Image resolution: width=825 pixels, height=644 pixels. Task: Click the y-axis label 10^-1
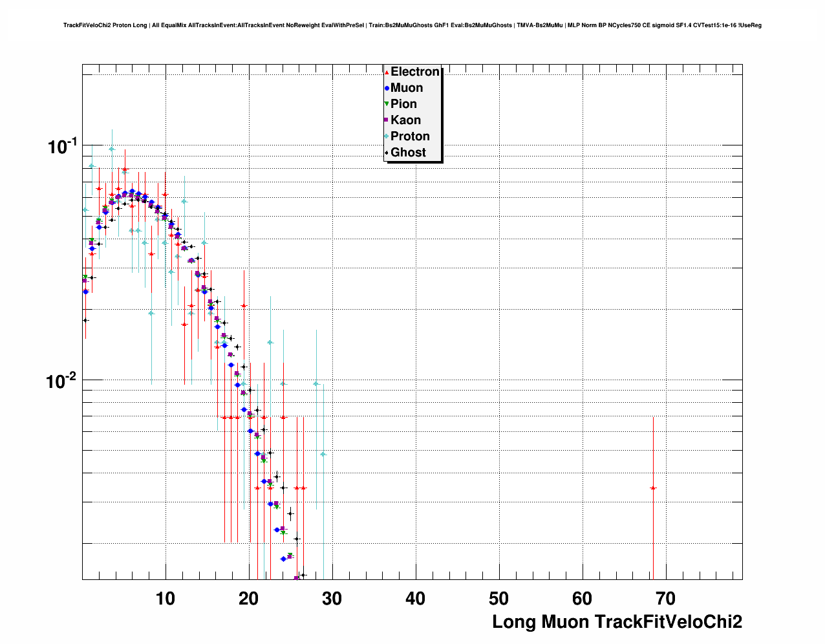pyautogui.click(x=63, y=146)
